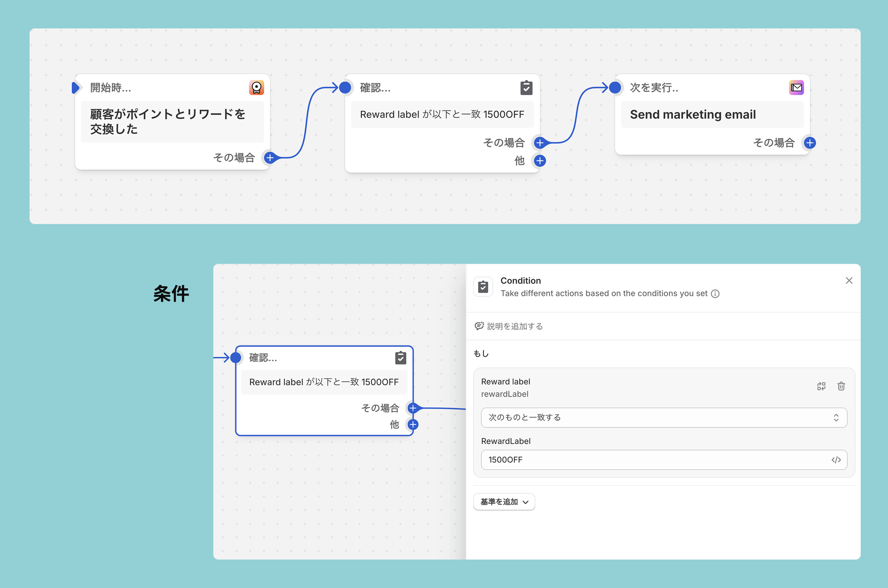Expand the 基準を追加 dropdown button

pyautogui.click(x=504, y=502)
